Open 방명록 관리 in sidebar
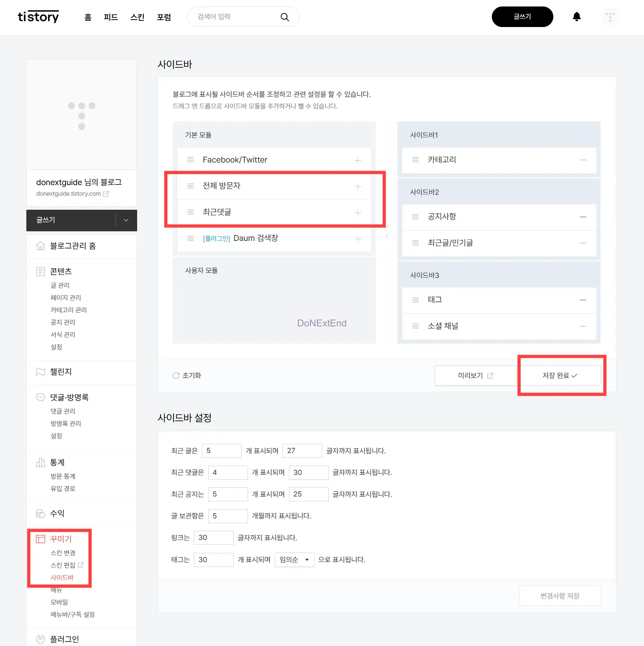 coord(66,423)
